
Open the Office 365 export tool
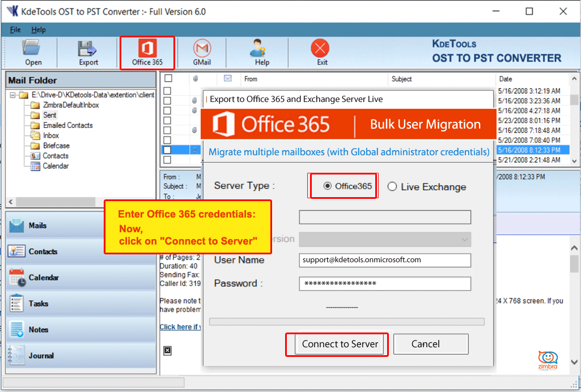(147, 52)
